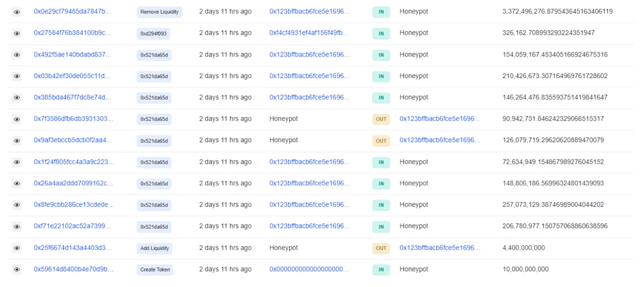This screenshot has width=644, height=287.
Task: Open transaction hash 0x8fe9cbb286ce13cdede
Action: pyautogui.click(x=73, y=204)
